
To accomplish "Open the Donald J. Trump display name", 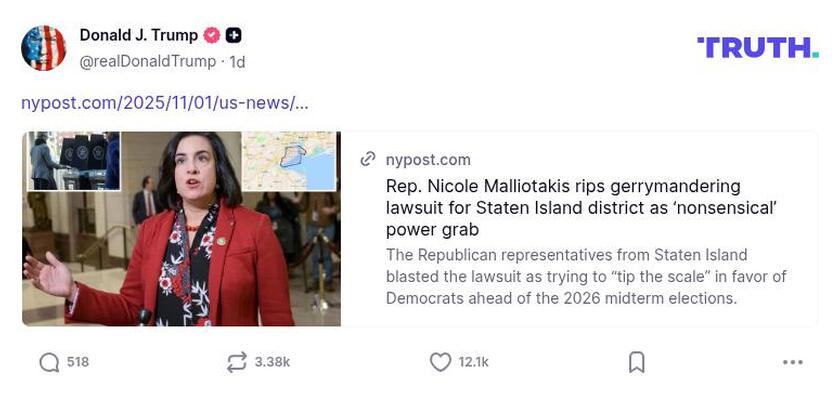I will (x=138, y=36).
